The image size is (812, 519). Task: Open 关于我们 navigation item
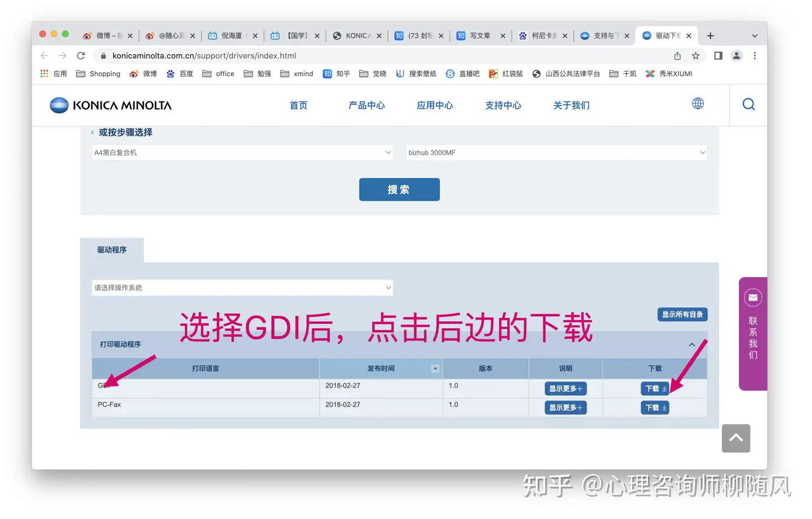(571, 105)
